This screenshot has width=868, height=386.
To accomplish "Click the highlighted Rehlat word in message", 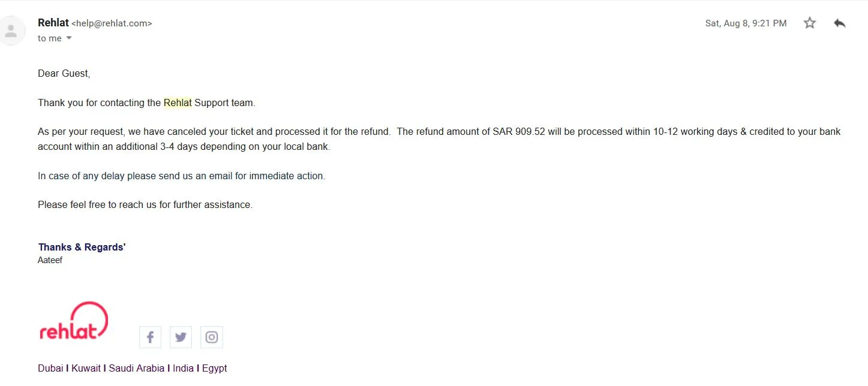I will [178, 102].
